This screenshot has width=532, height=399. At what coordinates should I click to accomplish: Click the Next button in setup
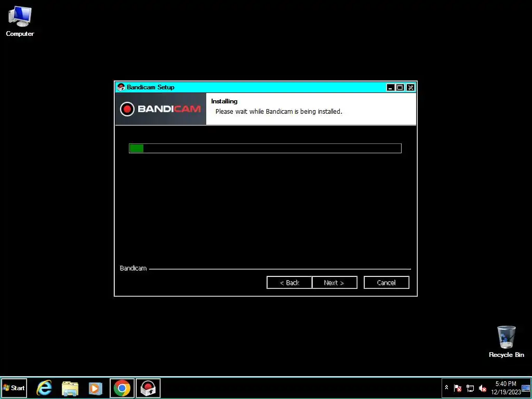point(335,283)
